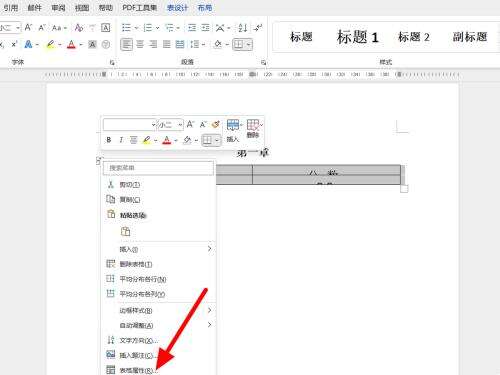Click the ribbon Character Shading icon
The width and height of the screenshot is (500, 375).
(92, 44)
